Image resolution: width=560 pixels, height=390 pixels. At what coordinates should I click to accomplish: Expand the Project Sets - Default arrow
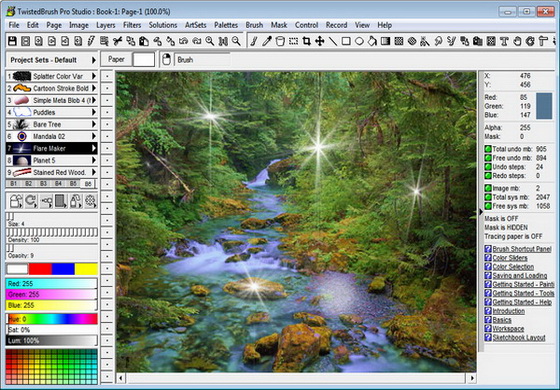coord(94,60)
